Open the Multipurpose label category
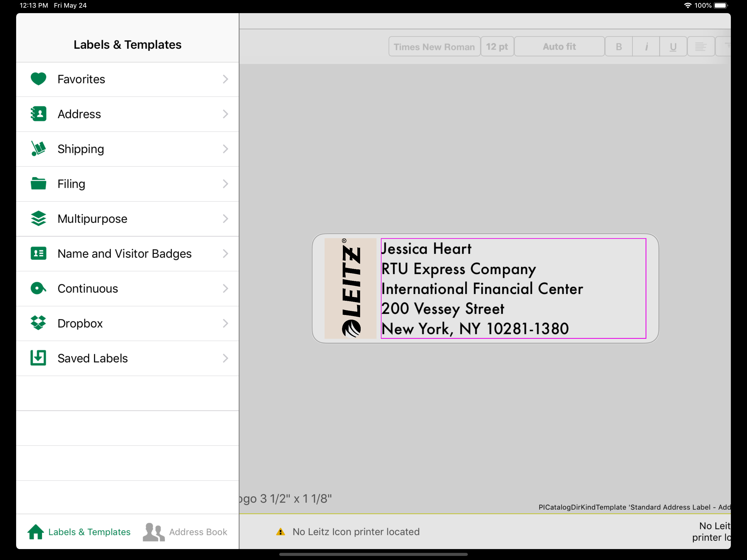 coord(127,219)
